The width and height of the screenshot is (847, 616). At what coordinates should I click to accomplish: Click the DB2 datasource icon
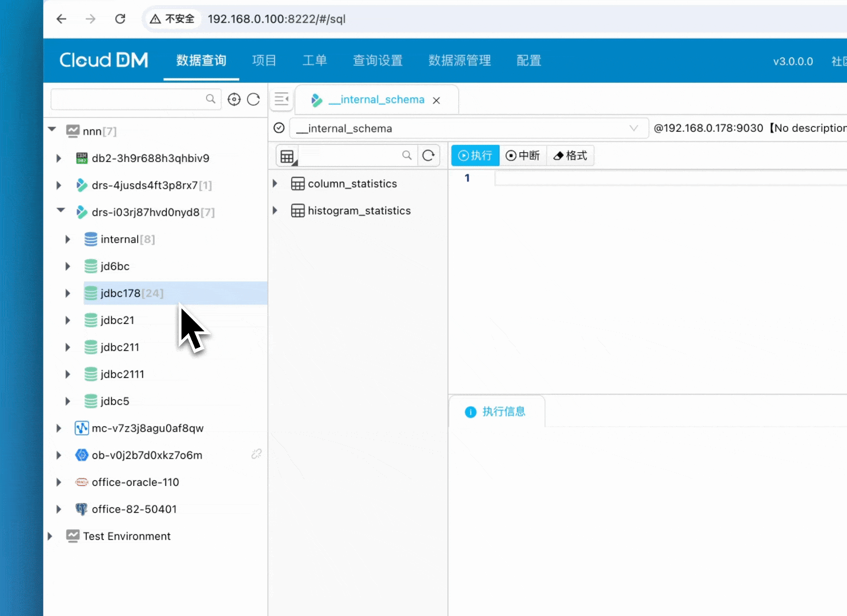[x=82, y=158]
